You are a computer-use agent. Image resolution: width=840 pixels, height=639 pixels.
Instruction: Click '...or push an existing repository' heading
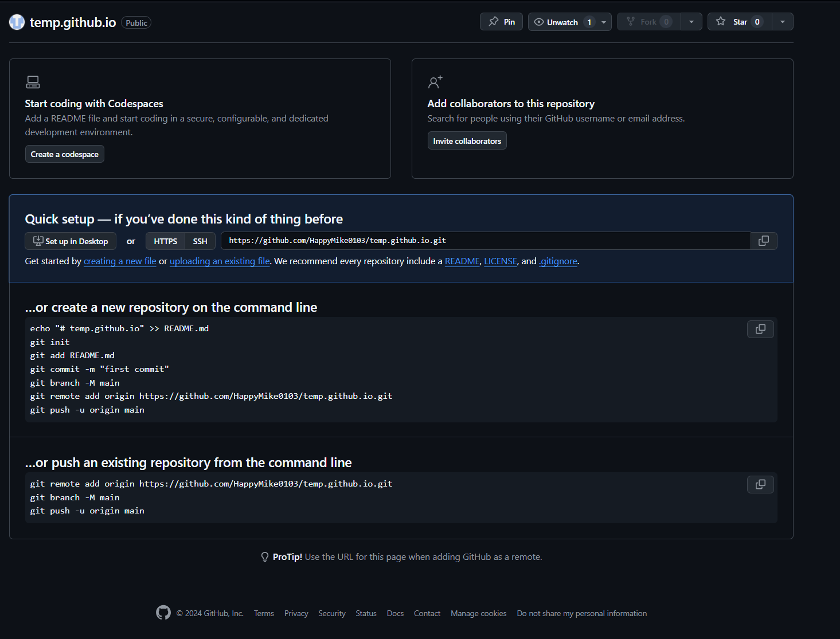(x=189, y=462)
